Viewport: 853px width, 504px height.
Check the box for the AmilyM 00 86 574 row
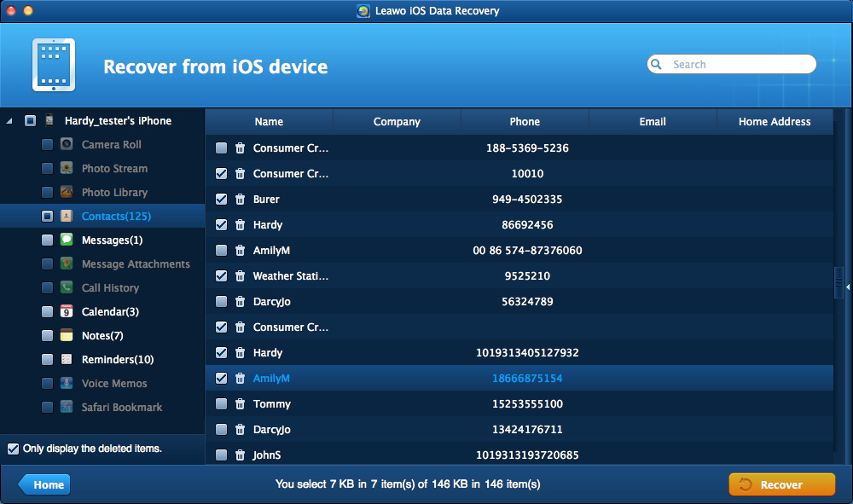coord(222,251)
